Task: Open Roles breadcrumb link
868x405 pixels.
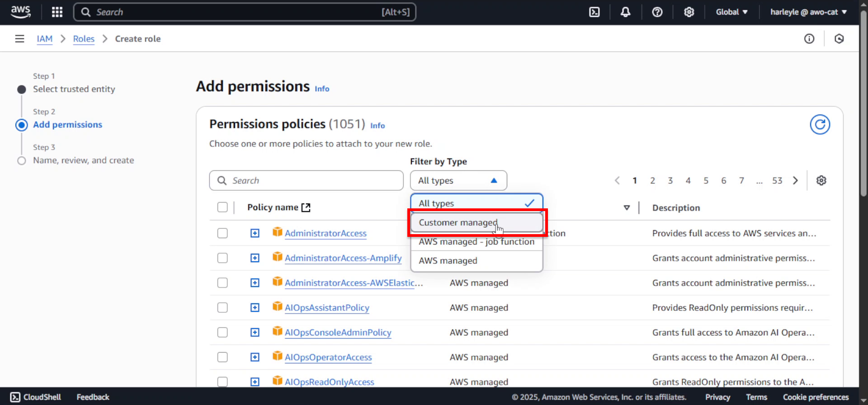Action: coord(84,39)
